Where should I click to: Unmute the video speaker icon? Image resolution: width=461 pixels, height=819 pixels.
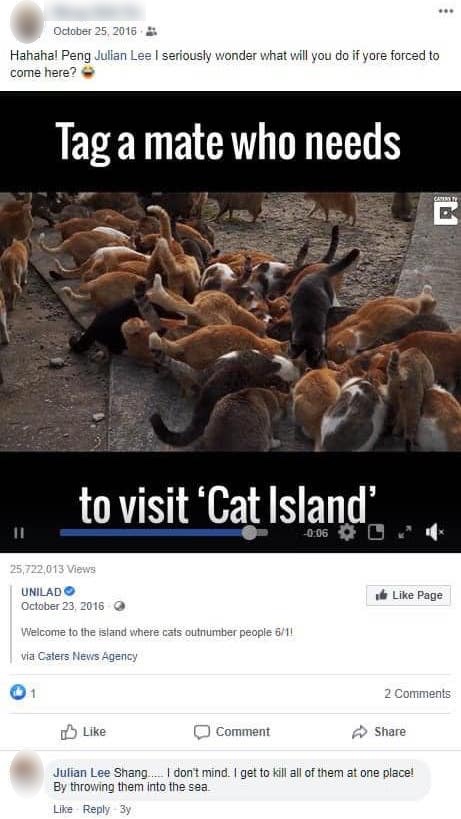pos(434,533)
